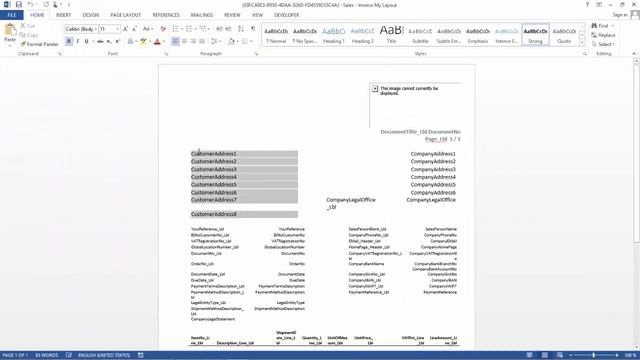Click the macro recording icon in status bar
The height and width of the screenshot is (360, 640).
point(140,355)
